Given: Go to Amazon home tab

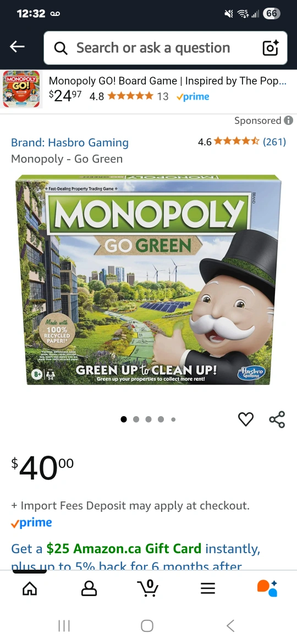Looking at the screenshot, I should [30, 588].
